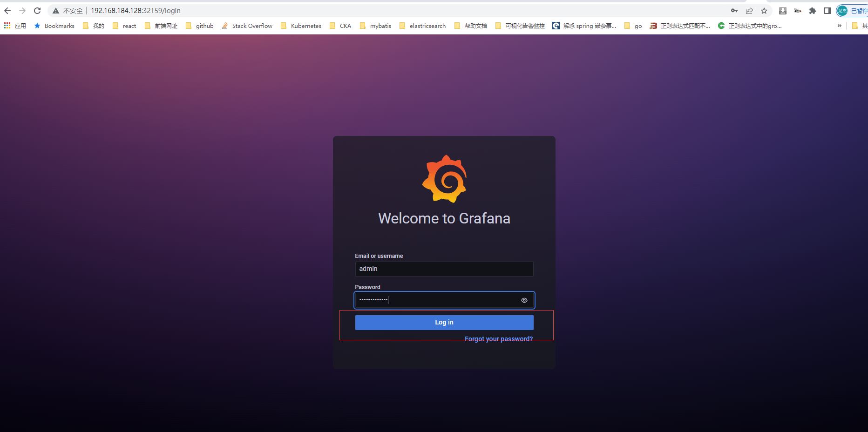
Task: Toggle the browser side panel icon
Action: click(827, 11)
